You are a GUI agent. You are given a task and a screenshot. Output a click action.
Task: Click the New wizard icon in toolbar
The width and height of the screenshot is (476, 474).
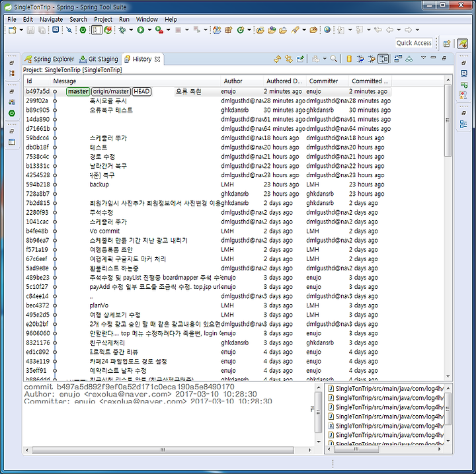point(13,30)
